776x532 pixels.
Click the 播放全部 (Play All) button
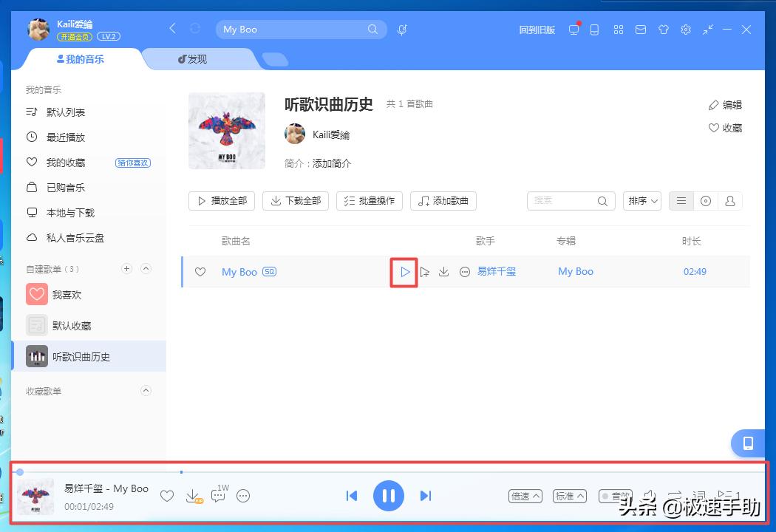point(221,200)
